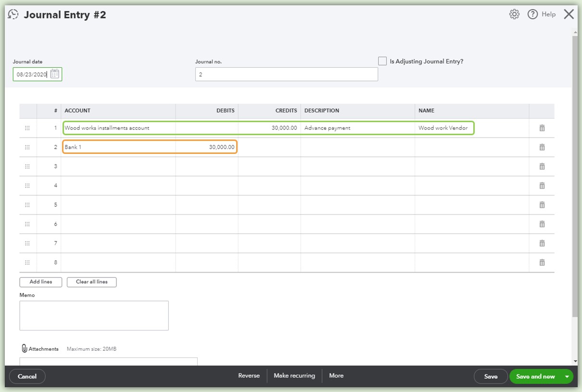Click the 30,000.00 credit on line 1
The image size is (582, 392).
[269, 128]
